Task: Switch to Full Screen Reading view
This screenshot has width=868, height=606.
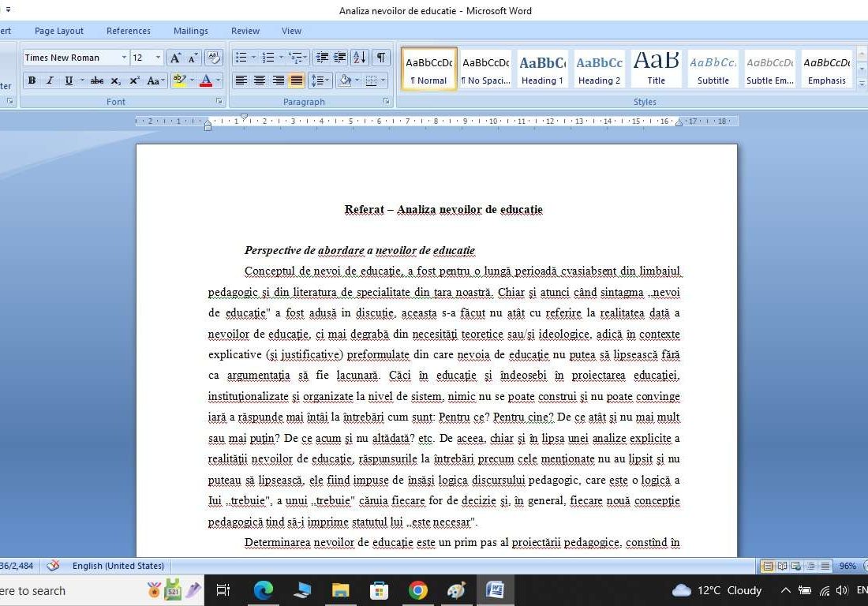Action: [783, 566]
